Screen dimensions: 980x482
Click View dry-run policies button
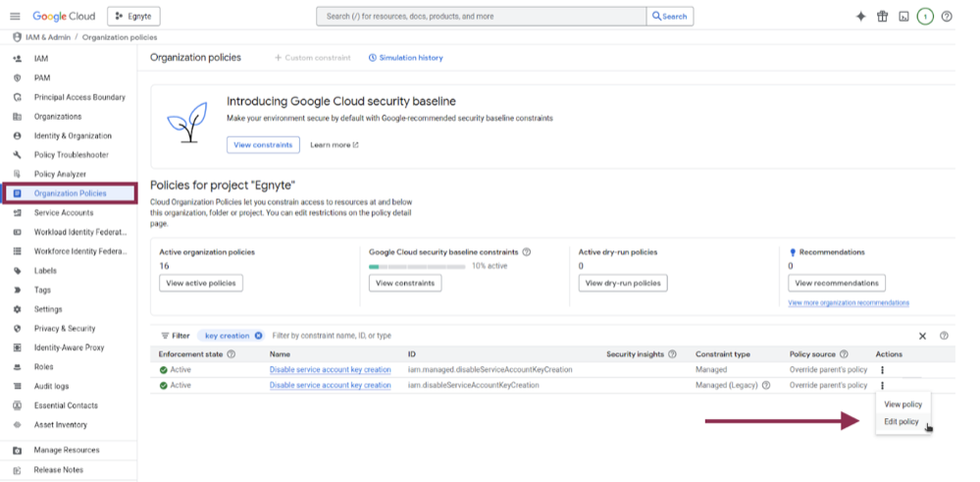[623, 283]
